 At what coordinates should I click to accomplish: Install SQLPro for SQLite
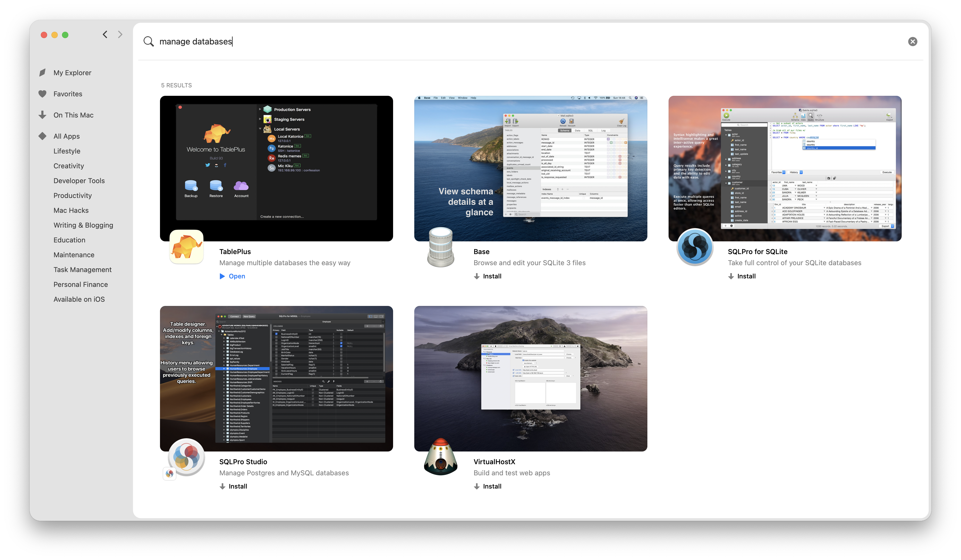(742, 277)
